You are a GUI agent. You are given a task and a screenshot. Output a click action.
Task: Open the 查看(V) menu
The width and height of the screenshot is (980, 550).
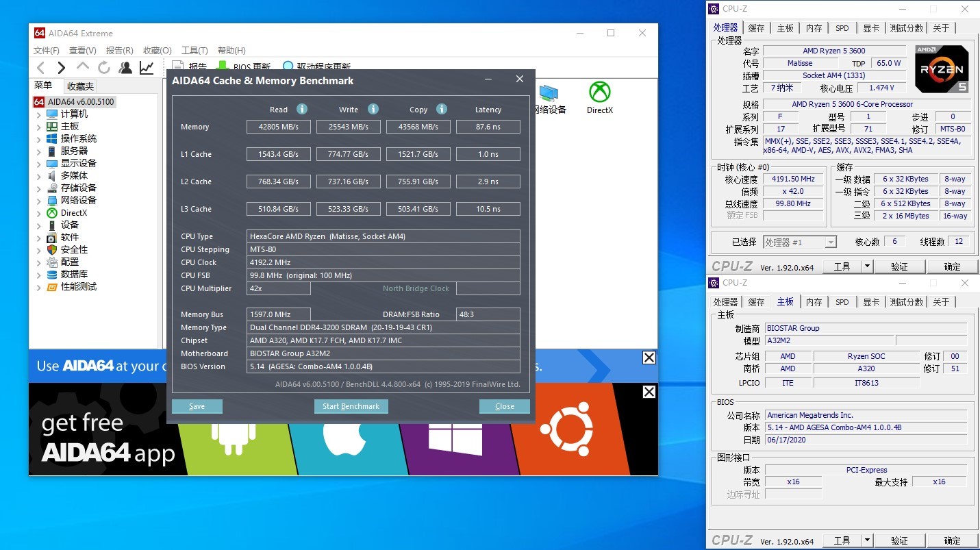(x=82, y=50)
